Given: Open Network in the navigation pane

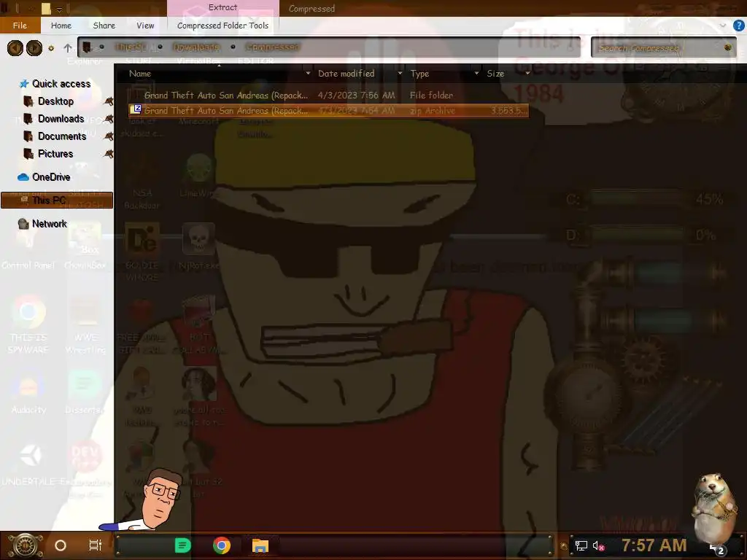Looking at the screenshot, I should point(49,224).
